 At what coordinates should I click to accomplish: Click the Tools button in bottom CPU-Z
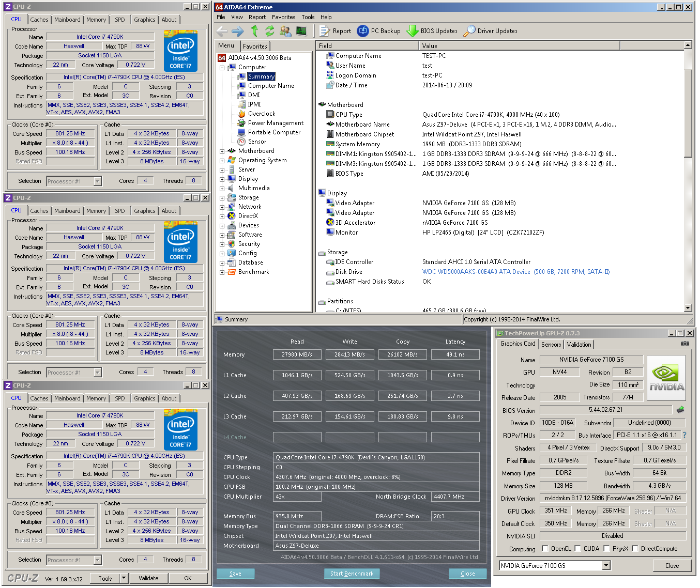point(105,578)
